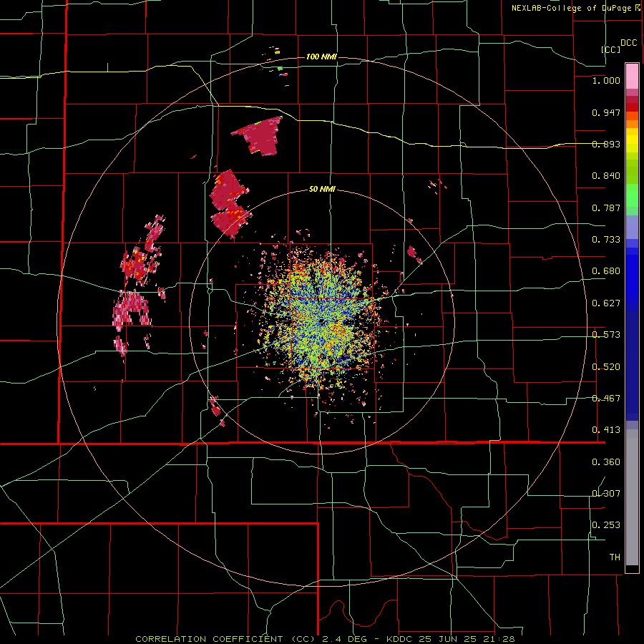The height and width of the screenshot is (644, 644).
Task: Click the 0.627 scale value
Action: coord(606,303)
